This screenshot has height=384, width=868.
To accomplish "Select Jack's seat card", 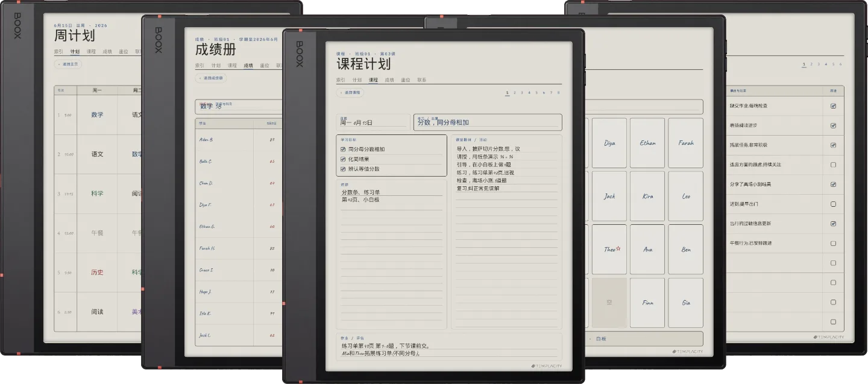I will click(609, 197).
